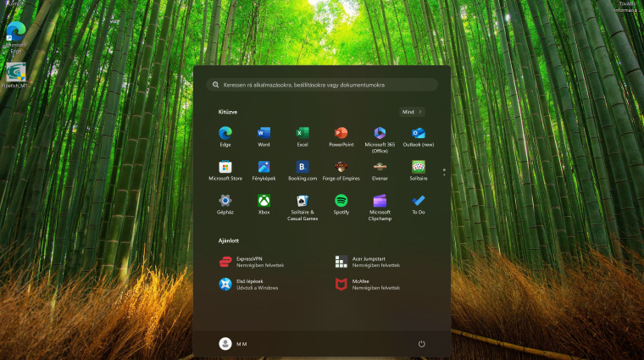Open the Solitaire pinned app
Screen dimensions: 644x360
(x=418, y=171)
